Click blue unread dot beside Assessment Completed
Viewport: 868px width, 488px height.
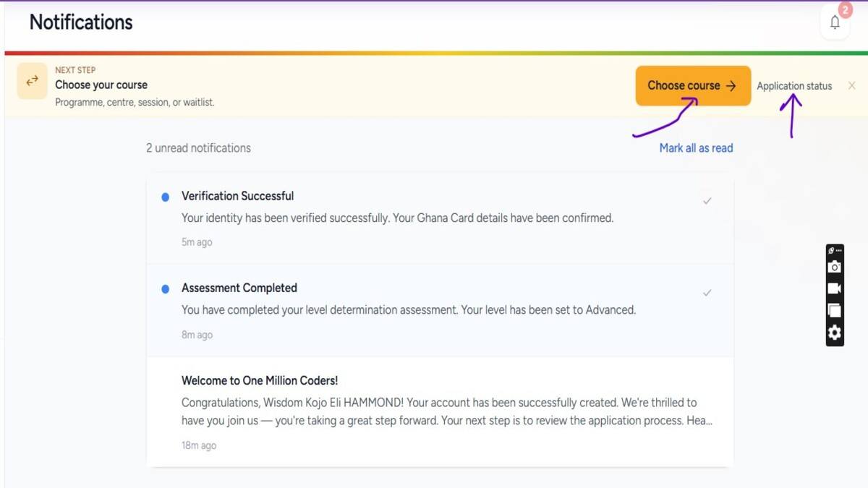click(x=166, y=288)
